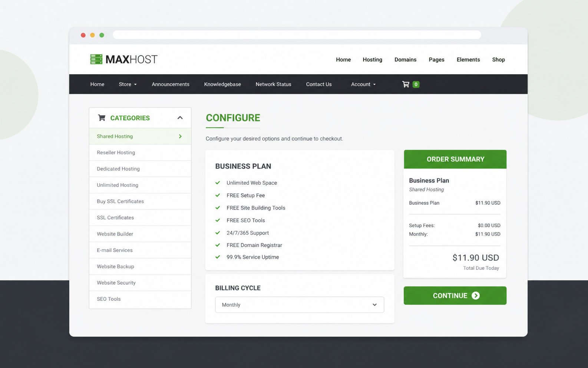Click the 'Total Due Today' label
Image resolution: width=588 pixels, height=368 pixels.
tap(481, 268)
